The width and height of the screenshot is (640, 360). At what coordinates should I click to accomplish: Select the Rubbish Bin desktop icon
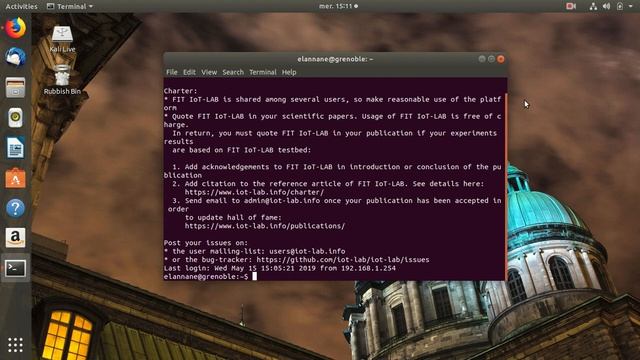[62, 80]
